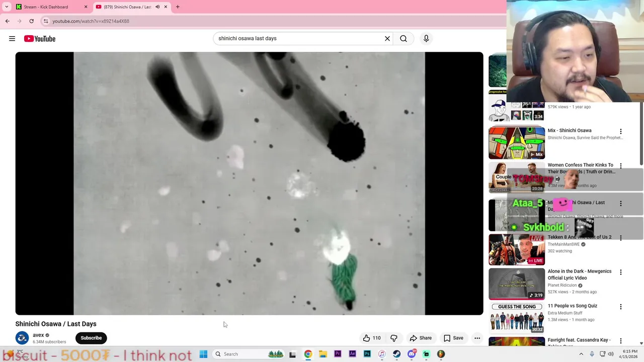Launch Adobe After Effects from taskbar

352,354
